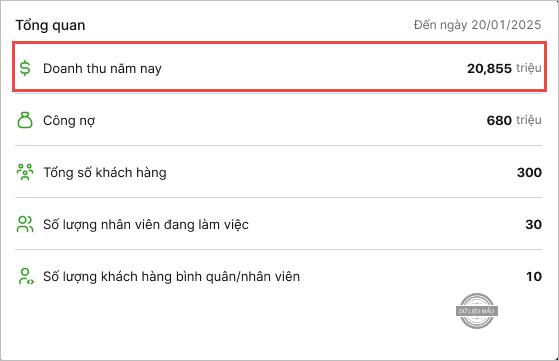Open Số lượng khách hàng bình quân/nhân viên

pos(171,277)
